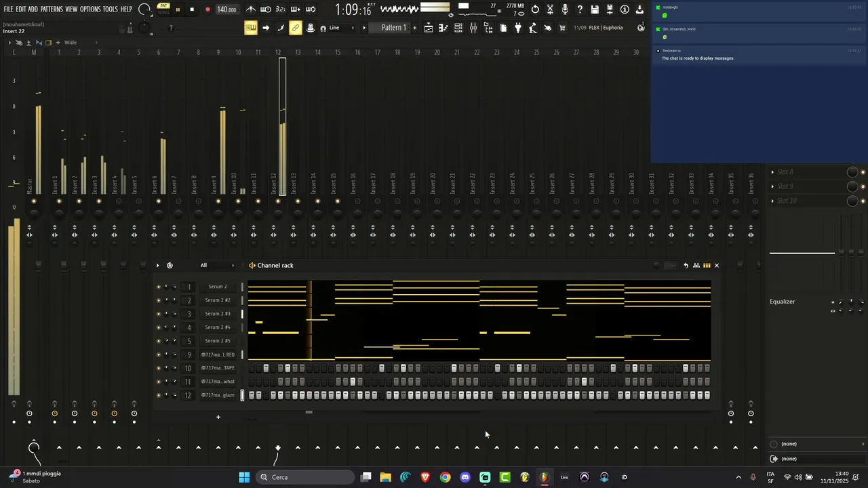Click the pause playback button
This screenshot has width=868, height=488.
[x=178, y=9]
